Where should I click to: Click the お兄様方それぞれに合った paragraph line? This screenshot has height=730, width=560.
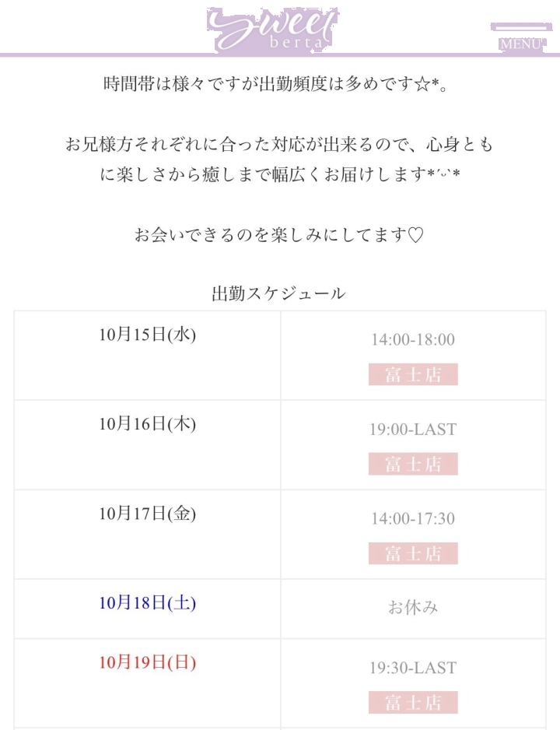[278, 145]
